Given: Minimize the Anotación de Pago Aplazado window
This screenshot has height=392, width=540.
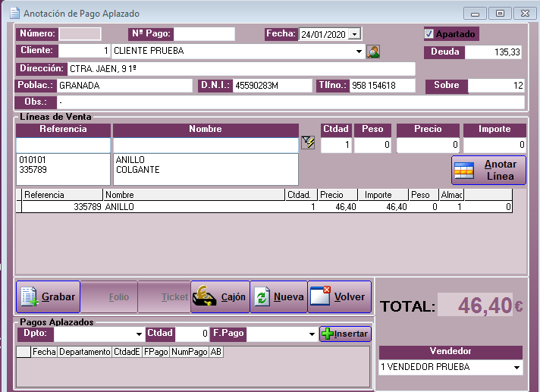Looking at the screenshot, I should coord(475,14).
